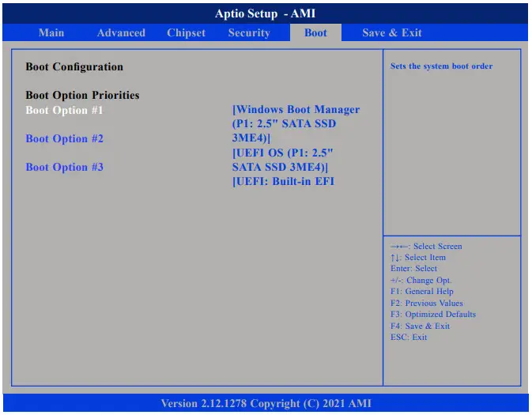Click the Version 2.12.1278 copyright footer
The image size is (532, 415).
click(266, 403)
